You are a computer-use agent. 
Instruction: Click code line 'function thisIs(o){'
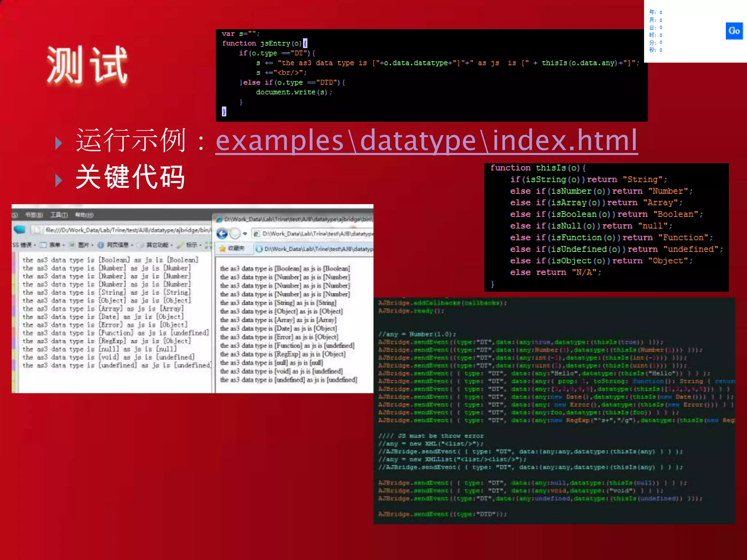(x=538, y=168)
